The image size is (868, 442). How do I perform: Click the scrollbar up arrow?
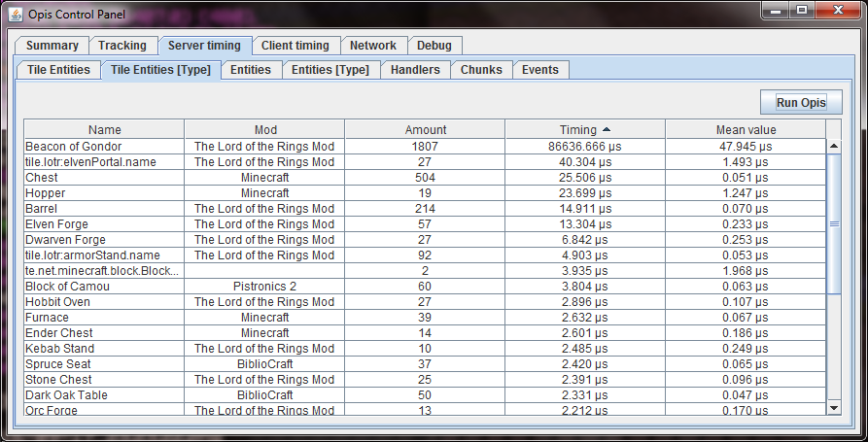click(x=833, y=146)
